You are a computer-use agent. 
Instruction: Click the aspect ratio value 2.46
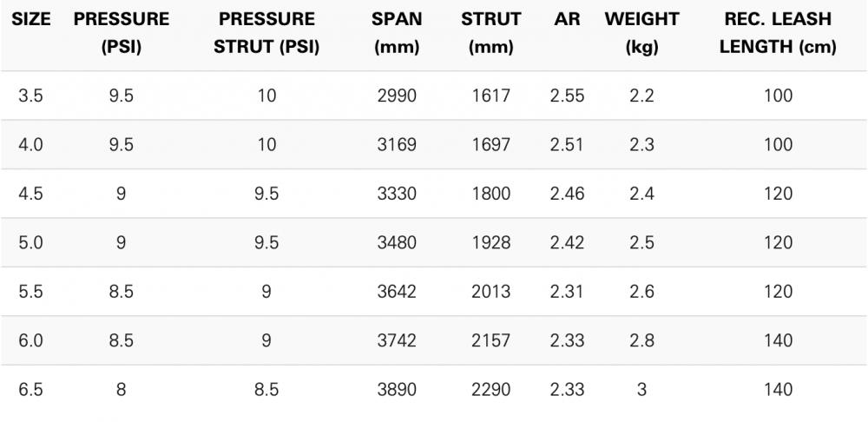point(567,194)
